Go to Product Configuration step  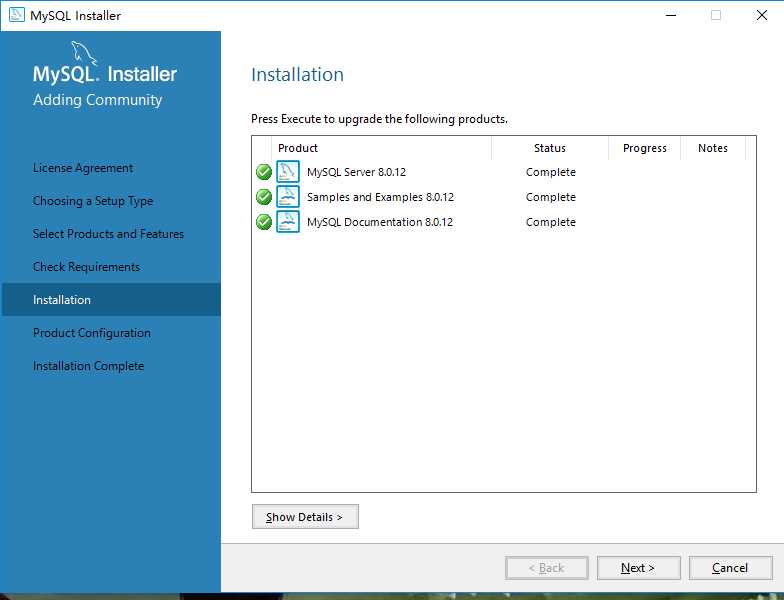92,333
